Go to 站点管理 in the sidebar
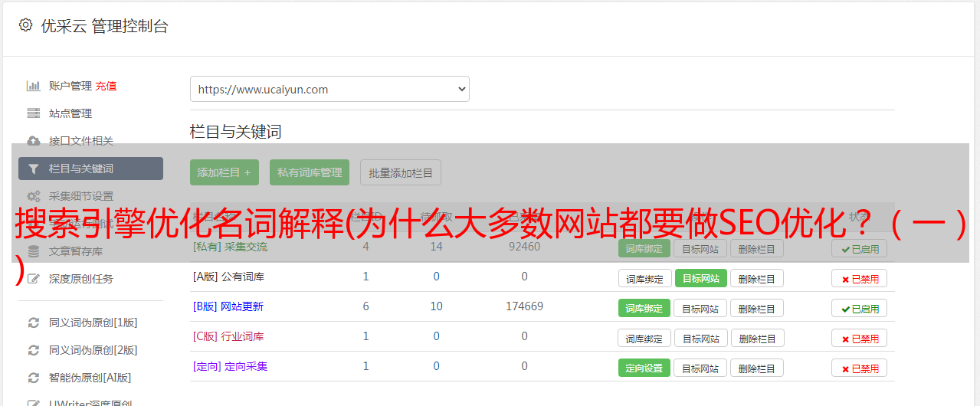This screenshot has width=980, height=406. pos(70,113)
